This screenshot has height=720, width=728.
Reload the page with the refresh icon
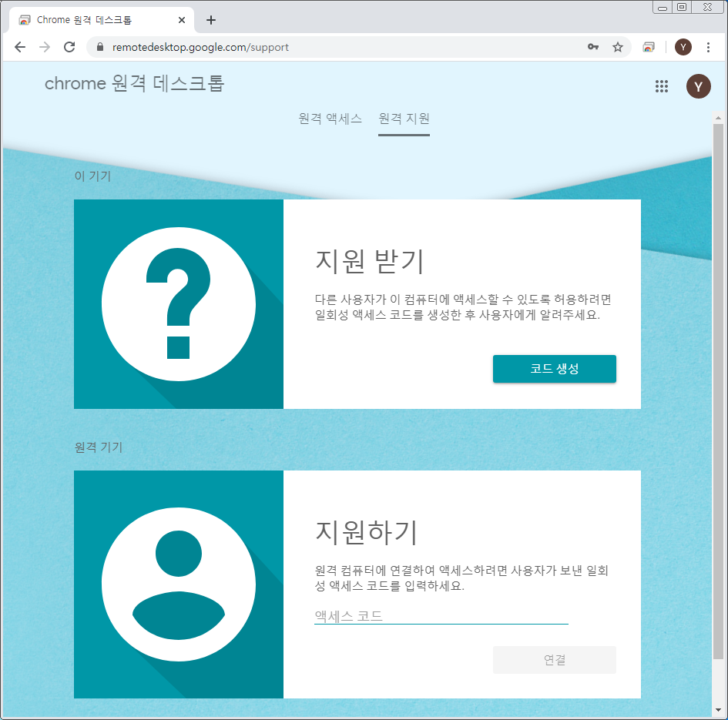69,47
